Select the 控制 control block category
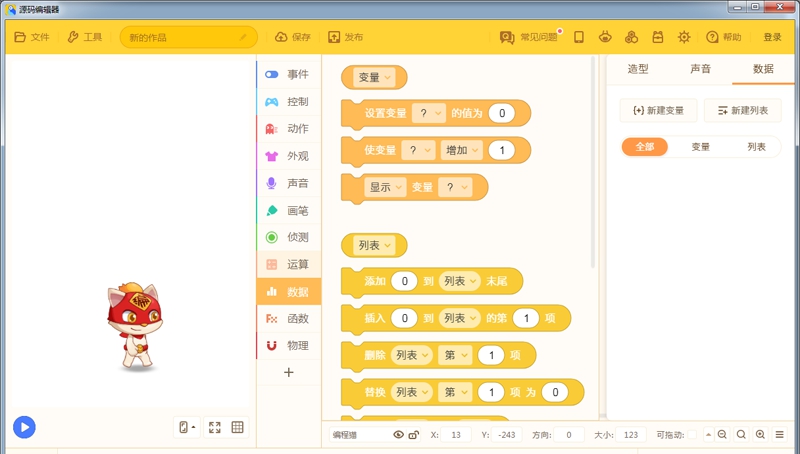 289,102
